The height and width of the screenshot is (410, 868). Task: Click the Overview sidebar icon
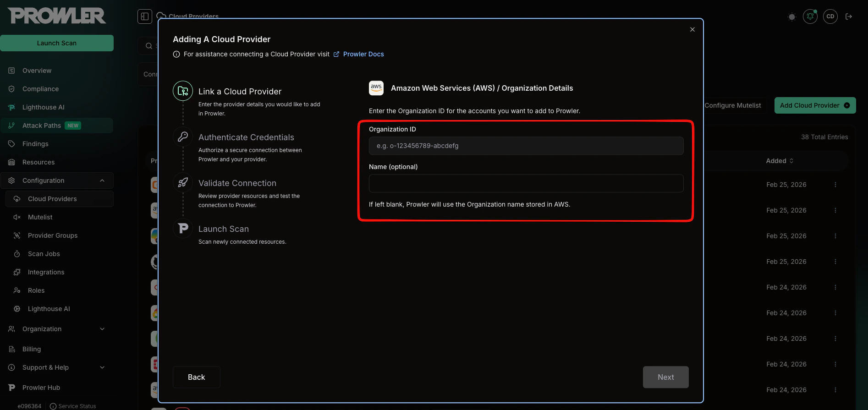point(12,71)
